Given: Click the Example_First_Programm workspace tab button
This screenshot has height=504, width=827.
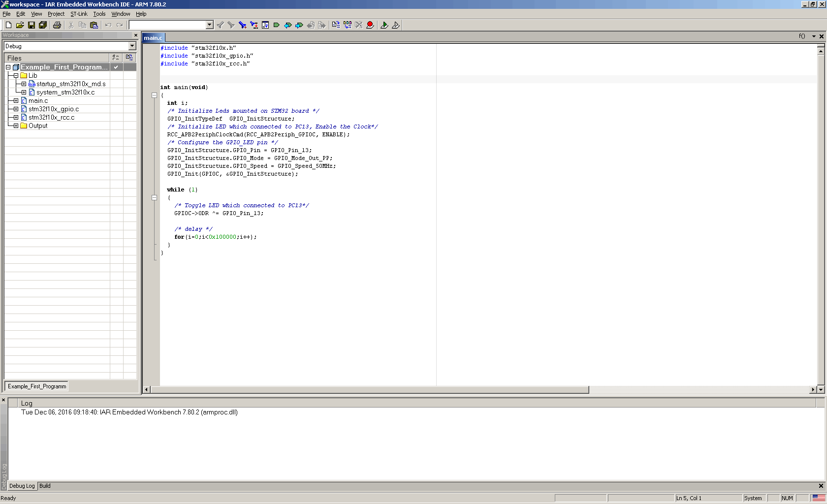Looking at the screenshot, I should [37, 386].
